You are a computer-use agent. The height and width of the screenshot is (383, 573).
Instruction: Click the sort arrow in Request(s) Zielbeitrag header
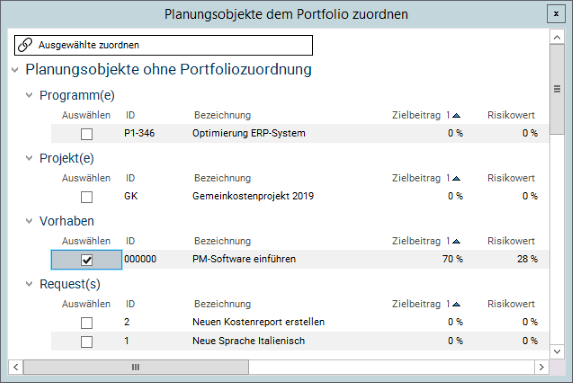[x=456, y=304]
